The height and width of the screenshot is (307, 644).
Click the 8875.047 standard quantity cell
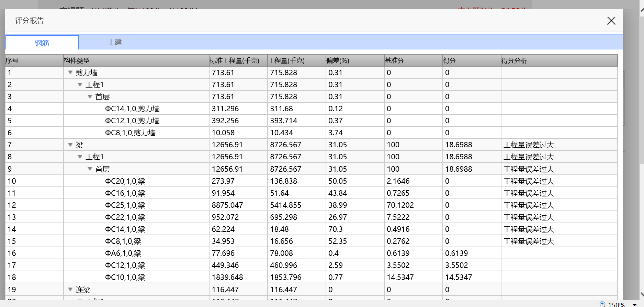pos(238,205)
